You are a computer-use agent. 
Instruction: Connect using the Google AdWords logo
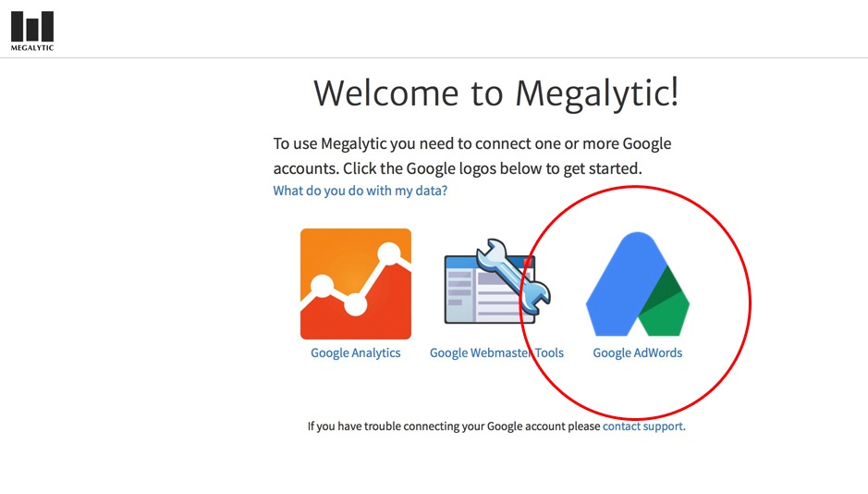pyautogui.click(x=637, y=283)
